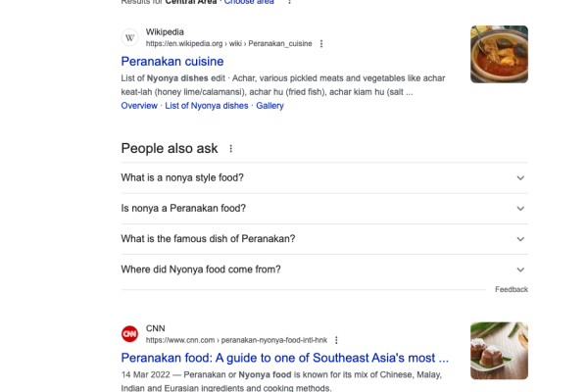Open the List of Nyonya dishes sitelink
This screenshot has width=588, height=392.
(207, 106)
